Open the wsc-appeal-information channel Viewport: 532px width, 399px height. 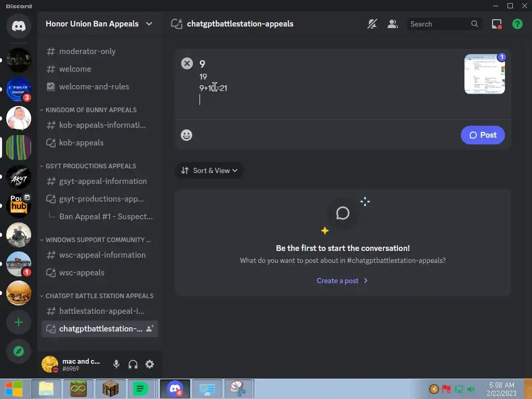pos(100,255)
